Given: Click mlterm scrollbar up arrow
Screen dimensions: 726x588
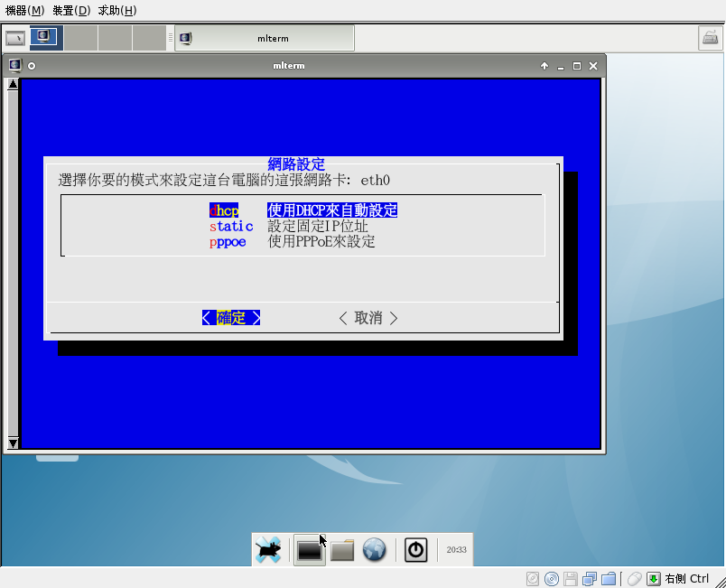Looking at the screenshot, I should [13, 84].
